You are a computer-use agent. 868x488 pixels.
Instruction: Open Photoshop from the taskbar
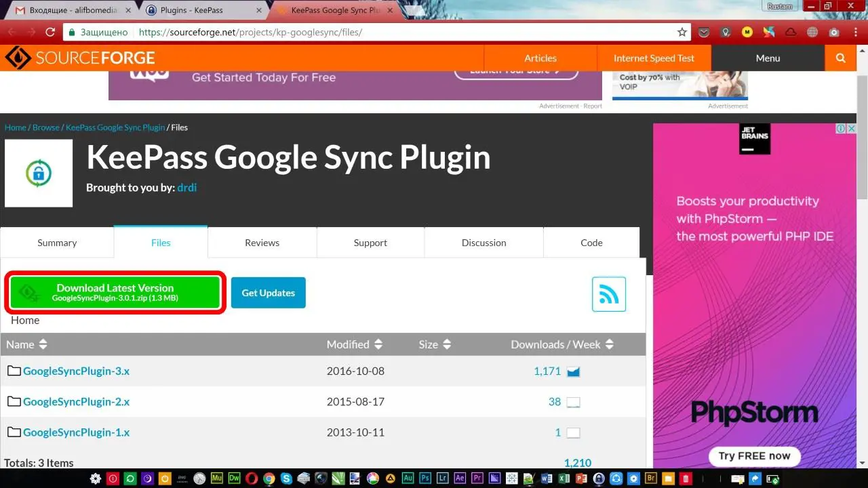[x=425, y=479]
